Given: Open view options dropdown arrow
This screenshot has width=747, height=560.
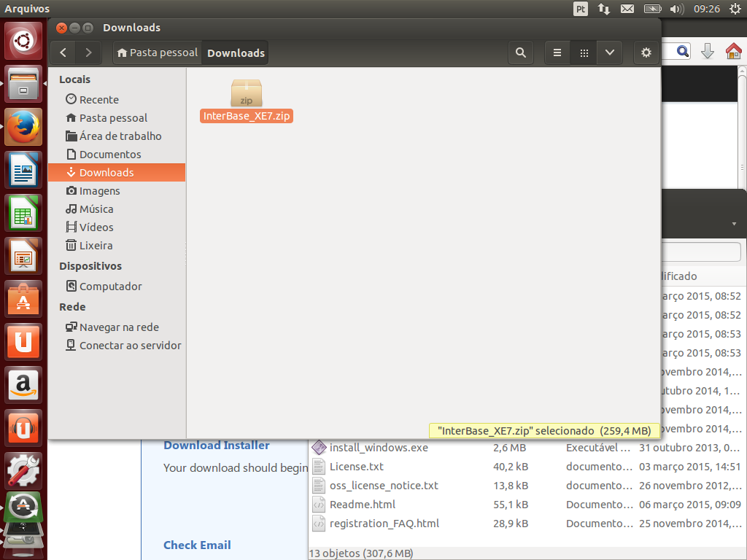Looking at the screenshot, I should 609,52.
